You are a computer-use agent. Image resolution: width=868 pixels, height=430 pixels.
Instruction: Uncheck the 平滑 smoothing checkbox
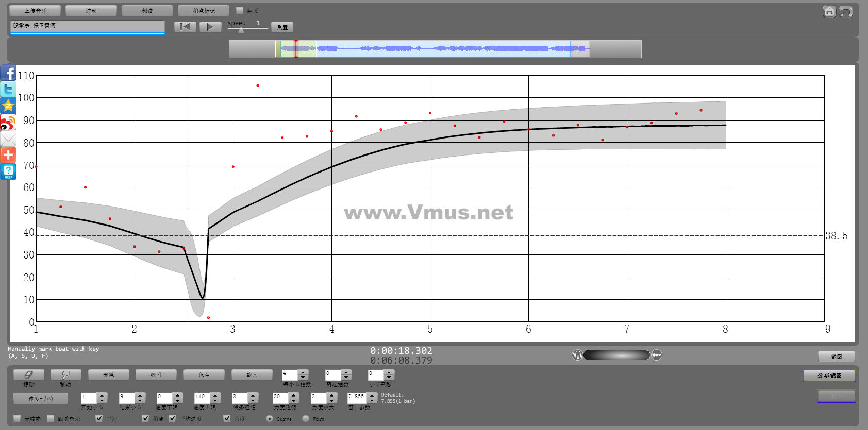99,418
